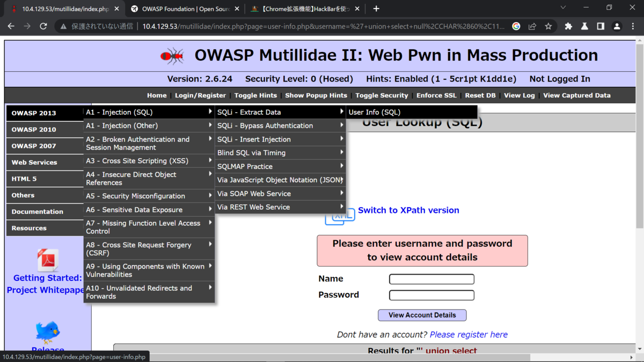644x362 pixels.
Task: Click the not-secure warning icon in address bar
Action: 63,26
